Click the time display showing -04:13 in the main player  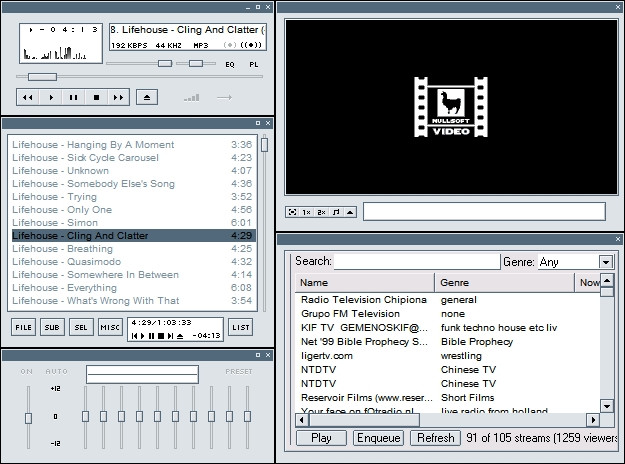(x=64, y=29)
